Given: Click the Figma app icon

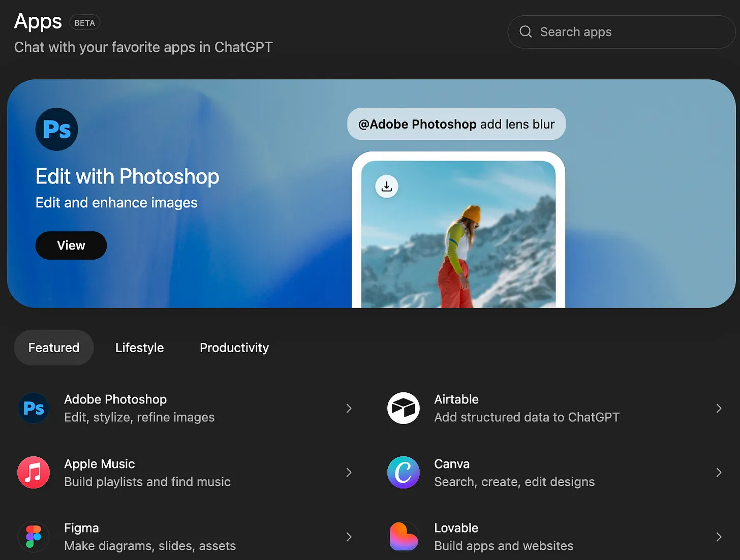Looking at the screenshot, I should point(34,537).
